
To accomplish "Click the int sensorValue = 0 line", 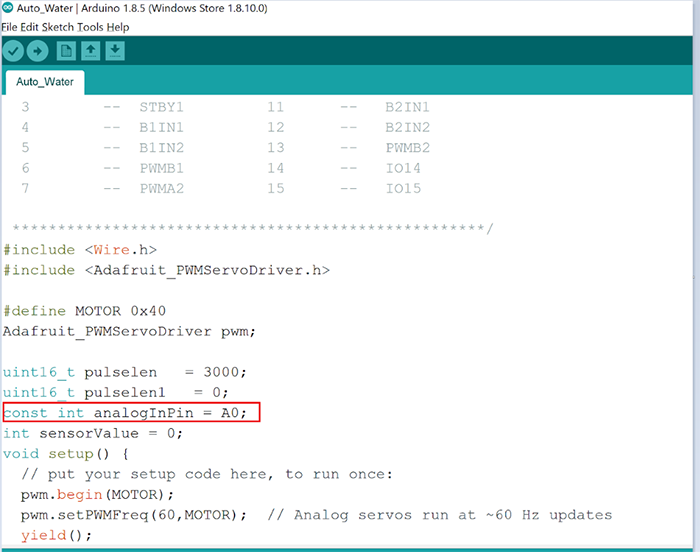I will point(93,433).
